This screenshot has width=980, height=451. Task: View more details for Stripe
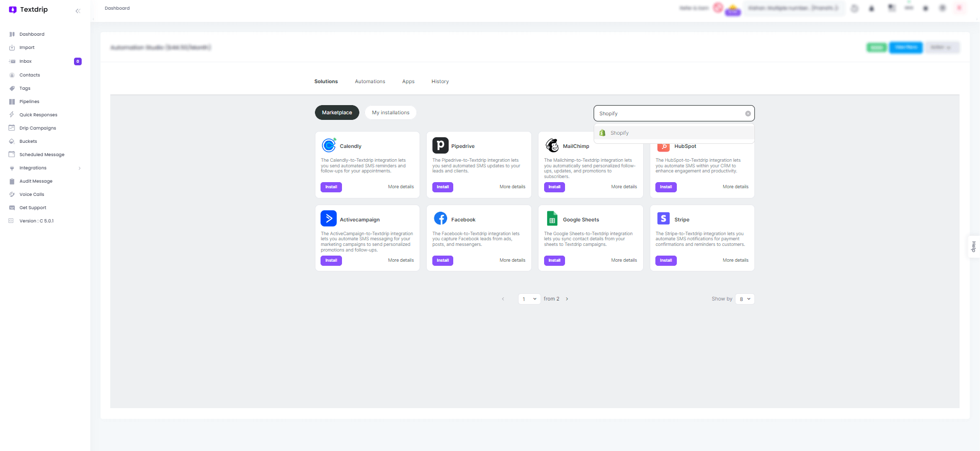[736, 260]
